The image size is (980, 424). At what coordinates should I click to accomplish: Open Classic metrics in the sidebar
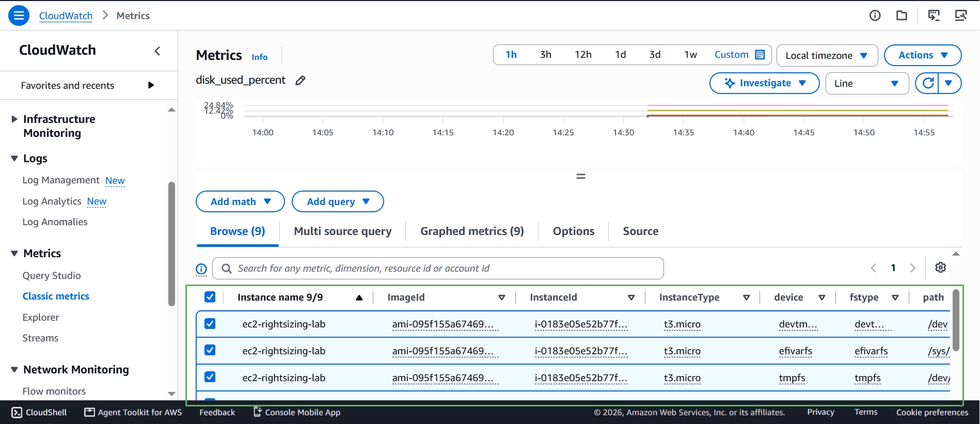(x=56, y=296)
